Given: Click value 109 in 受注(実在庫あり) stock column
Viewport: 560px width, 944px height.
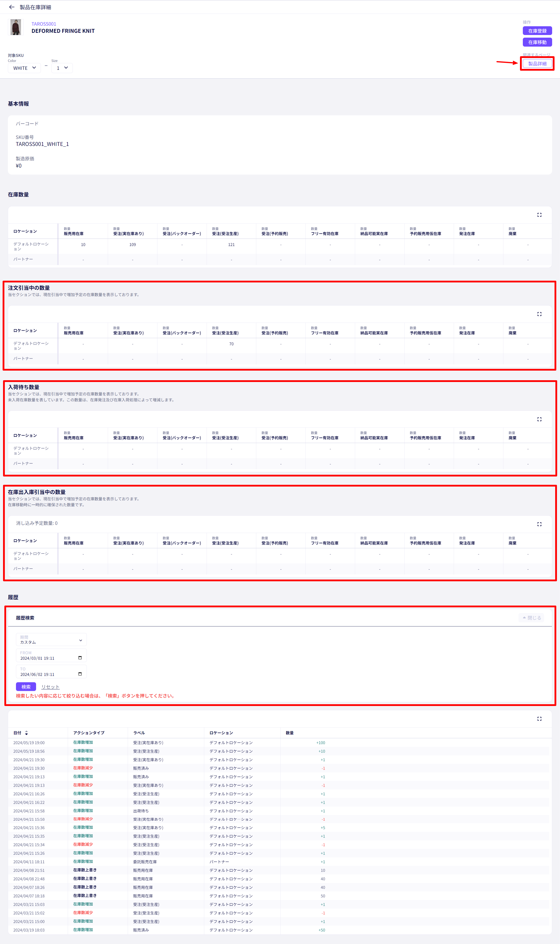Looking at the screenshot, I should pyautogui.click(x=133, y=245).
